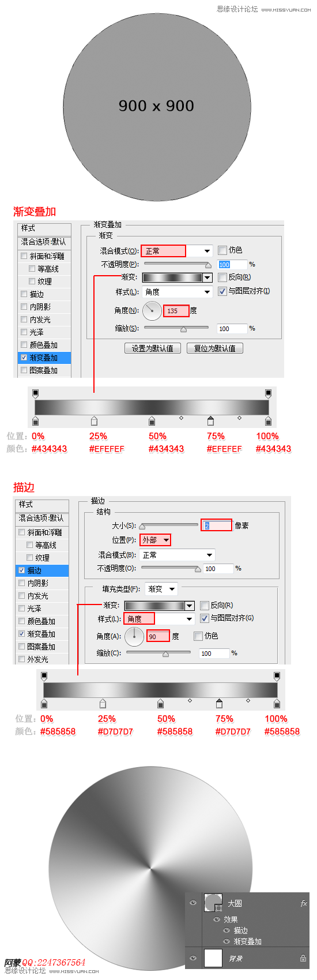317x980 pixels.
Task: Click the lock icon on 背景 layer
Action: click(x=303, y=958)
